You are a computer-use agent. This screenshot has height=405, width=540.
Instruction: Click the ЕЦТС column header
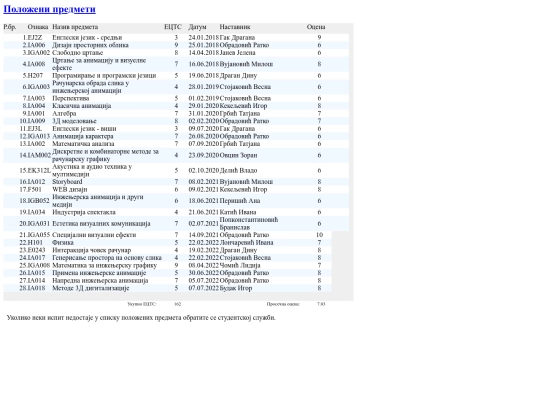click(173, 27)
